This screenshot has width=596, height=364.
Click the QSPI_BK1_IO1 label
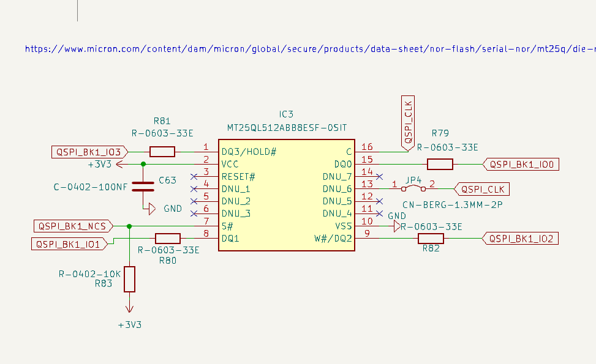69,243
